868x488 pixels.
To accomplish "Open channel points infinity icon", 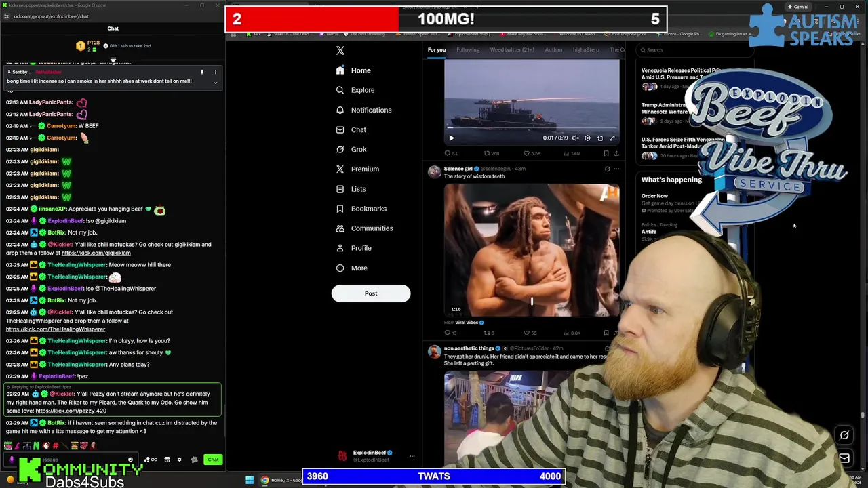I will pyautogui.click(x=155, y=460).
